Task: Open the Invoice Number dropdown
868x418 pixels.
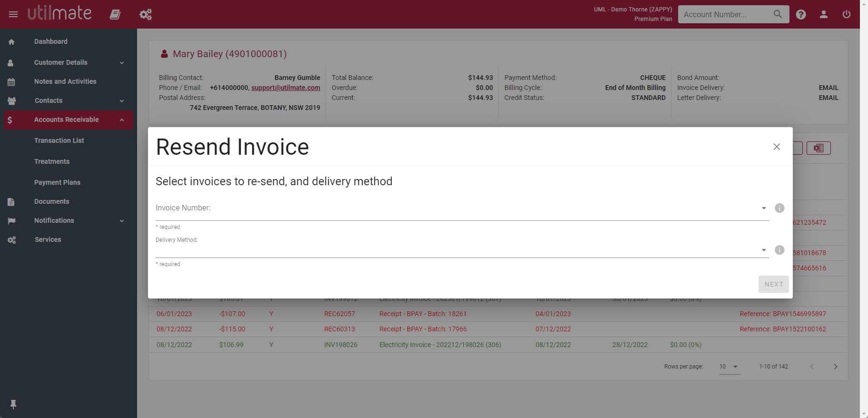Action: tap(462, 208)
